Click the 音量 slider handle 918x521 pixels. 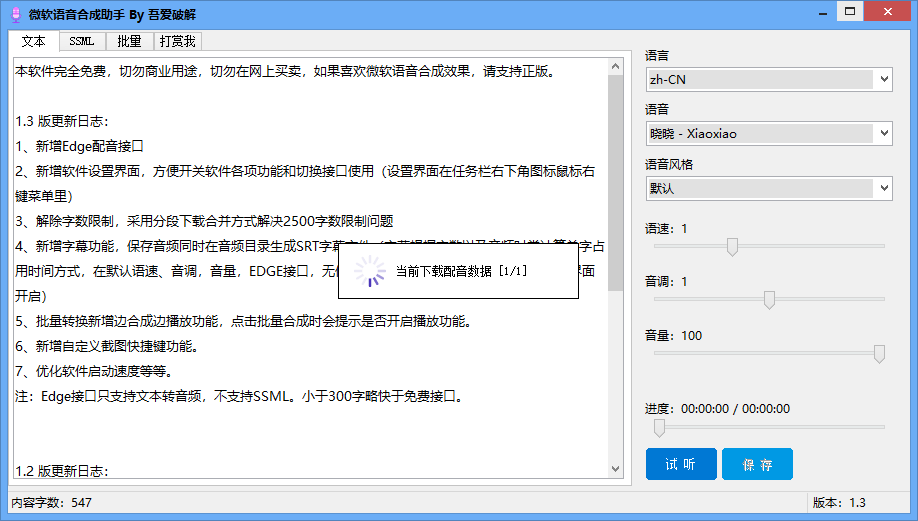coord(879,354)
